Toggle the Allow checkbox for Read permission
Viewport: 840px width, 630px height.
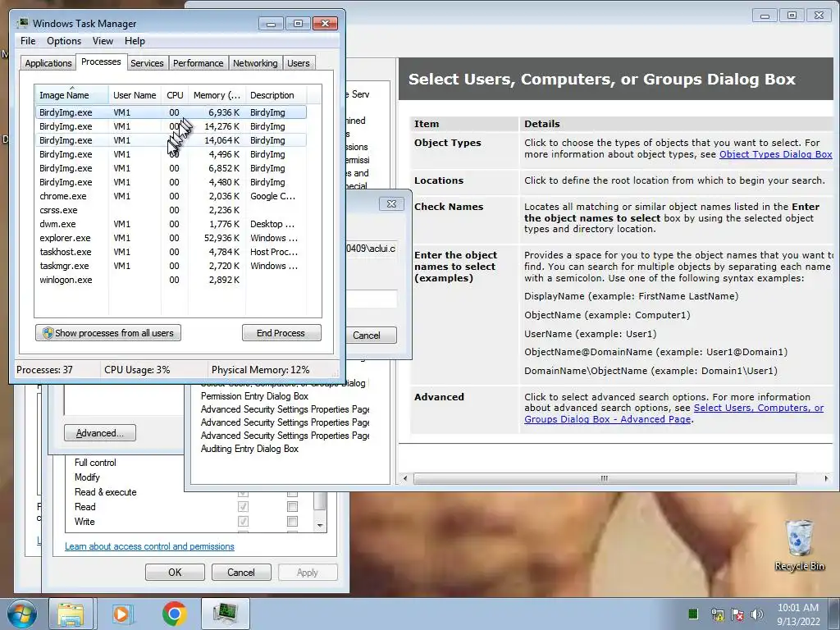click(x=243, y=506)
